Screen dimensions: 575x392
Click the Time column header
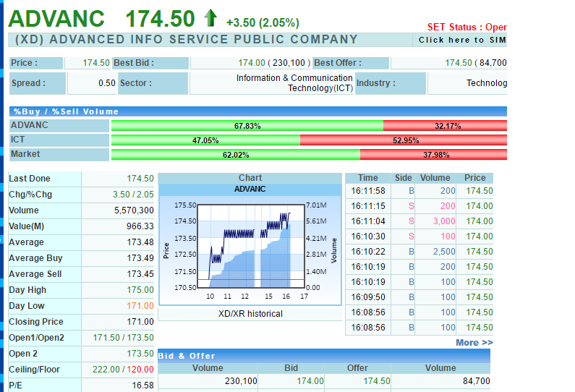pyautogui.click(x=368, y=178)
